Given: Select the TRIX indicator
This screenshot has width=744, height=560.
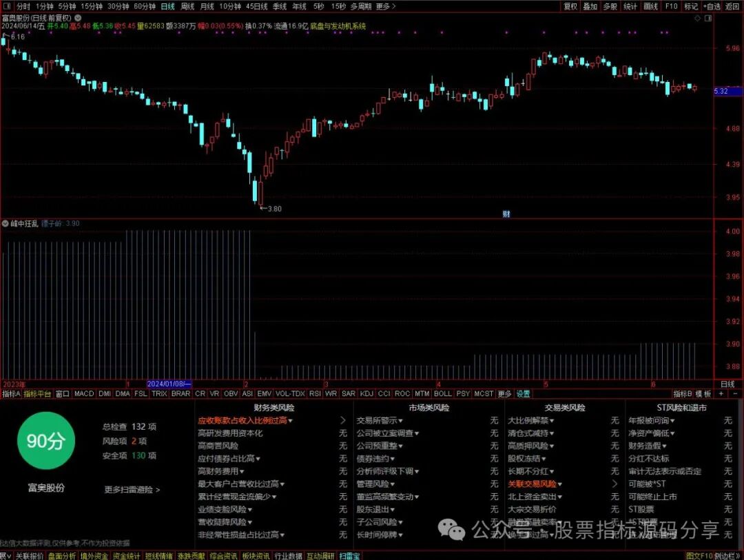Looking at the screenshot, I should [159, 393].
